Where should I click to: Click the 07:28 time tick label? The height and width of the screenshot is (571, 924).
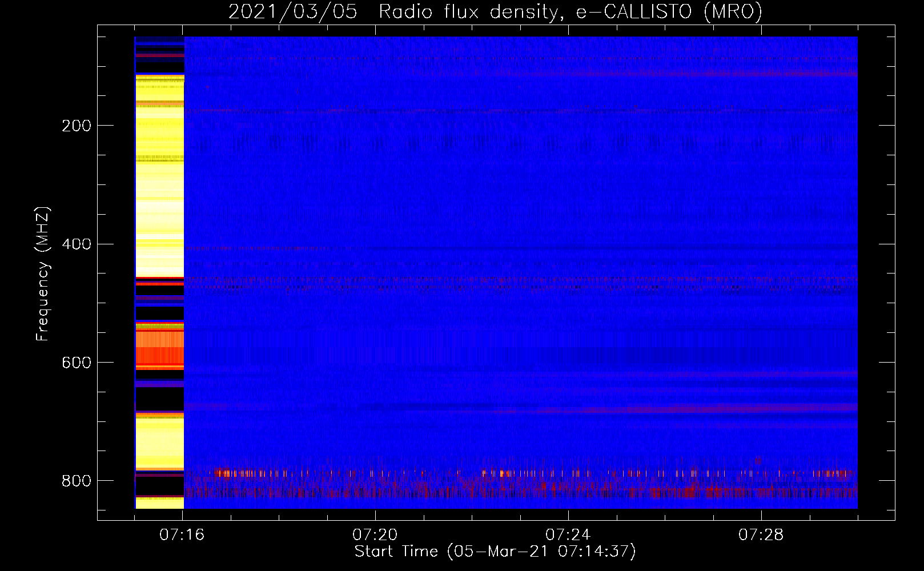click(761, 535)
